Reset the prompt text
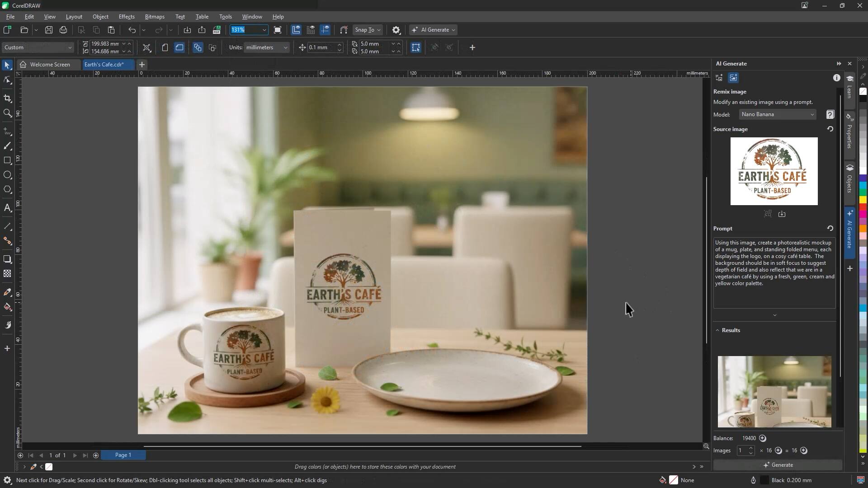 point(830,229)
